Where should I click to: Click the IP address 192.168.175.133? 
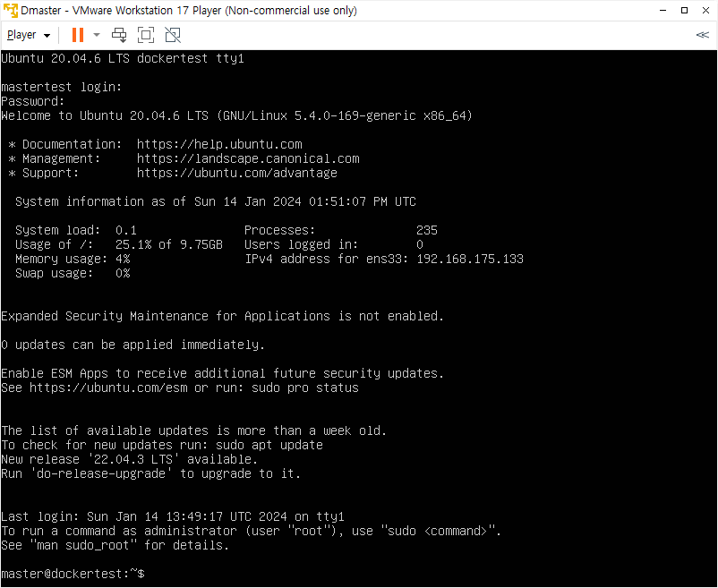[x=470, y=259]
